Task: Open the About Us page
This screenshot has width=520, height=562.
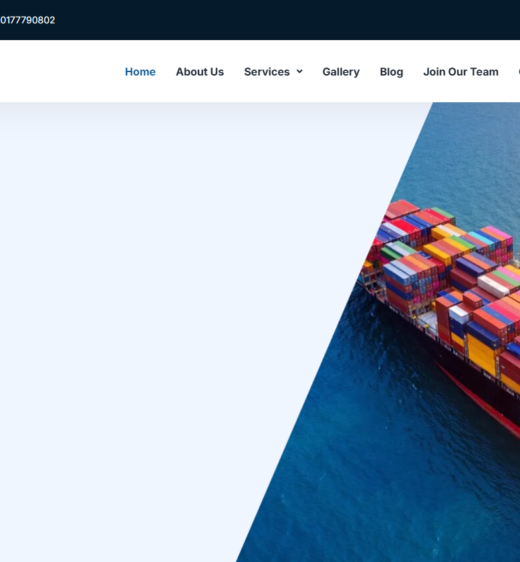Action: (x=200, y=72)
